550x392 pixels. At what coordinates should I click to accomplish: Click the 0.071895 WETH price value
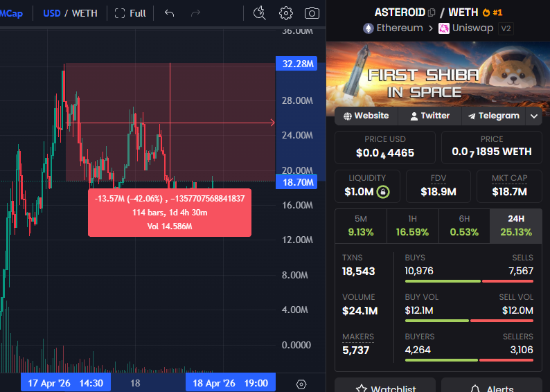[491, 152]
